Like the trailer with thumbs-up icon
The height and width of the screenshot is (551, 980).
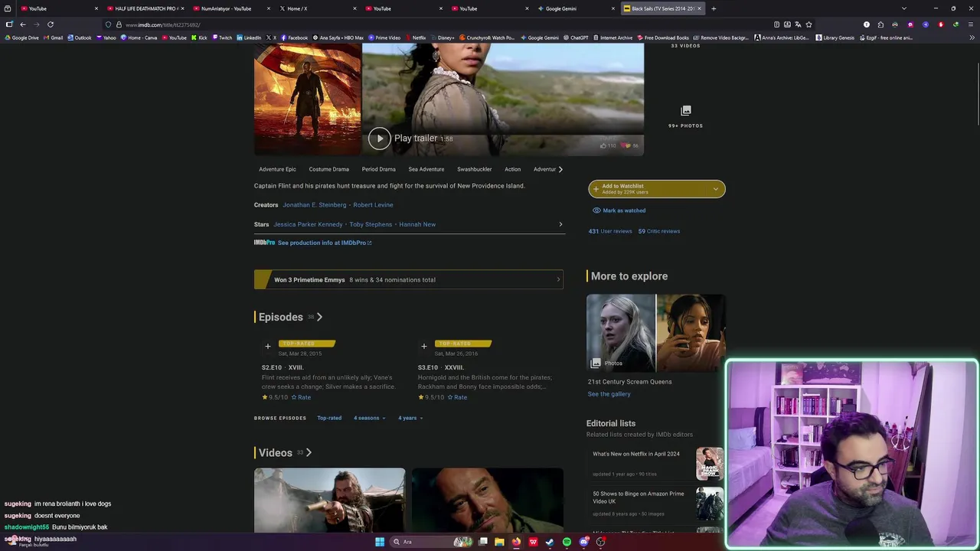tap(603, 145)
